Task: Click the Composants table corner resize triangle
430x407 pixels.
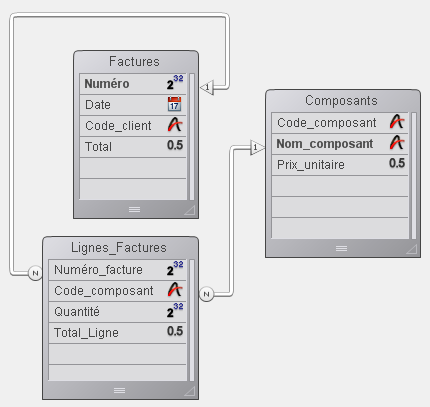Action: (x=412, y=249)
